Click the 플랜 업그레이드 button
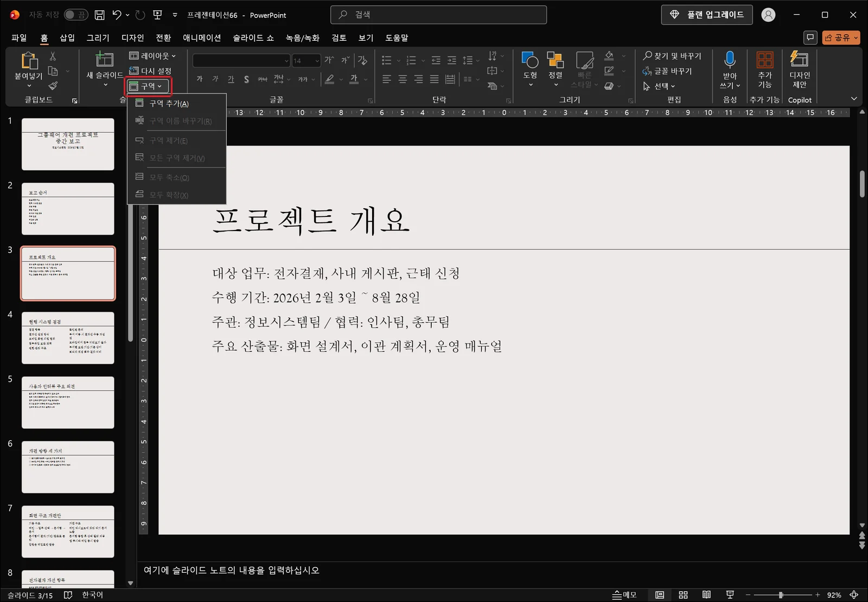 point(707,15)
